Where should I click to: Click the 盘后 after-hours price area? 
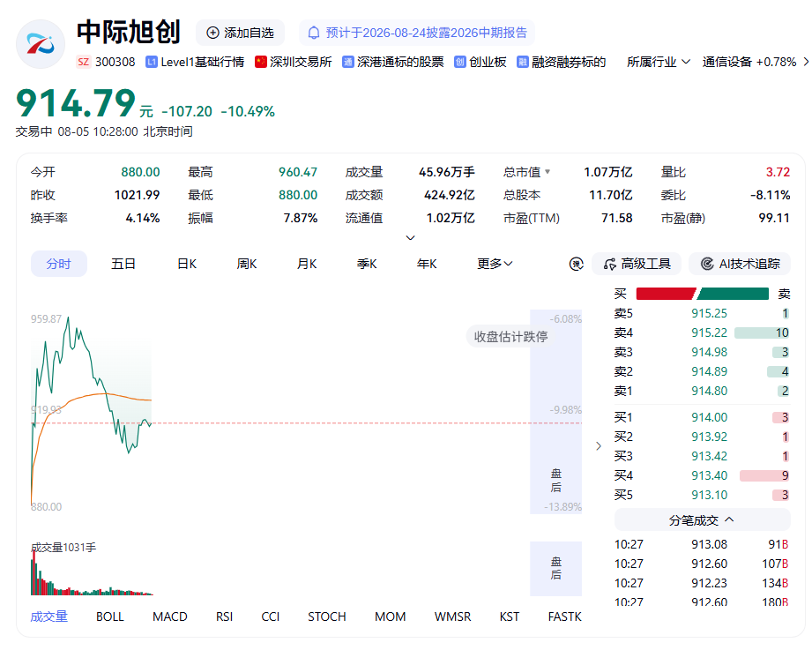(555, 412)
